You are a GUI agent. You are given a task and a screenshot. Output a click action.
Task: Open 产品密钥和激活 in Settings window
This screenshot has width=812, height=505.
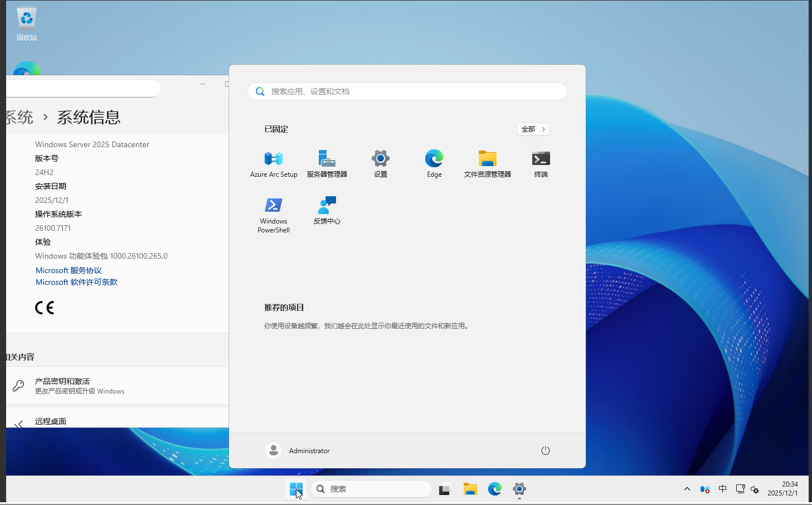117,385
